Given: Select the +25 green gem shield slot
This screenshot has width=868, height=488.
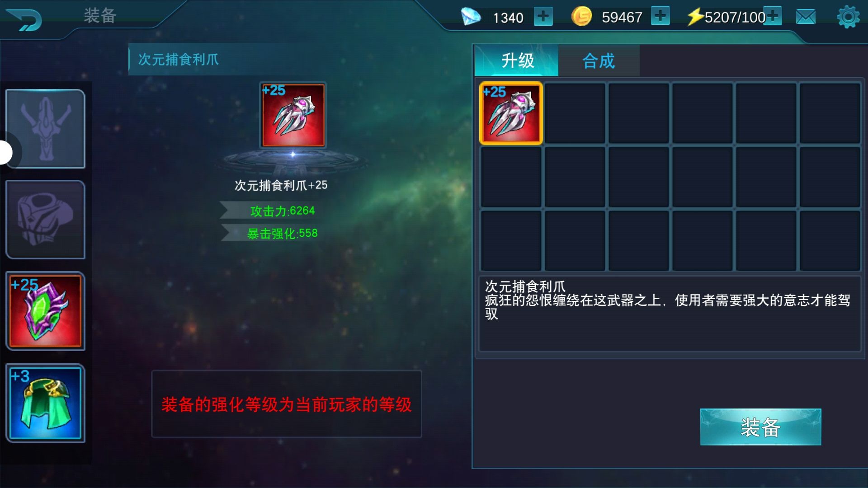Looking at the screenshot, I should click(45, 311).
